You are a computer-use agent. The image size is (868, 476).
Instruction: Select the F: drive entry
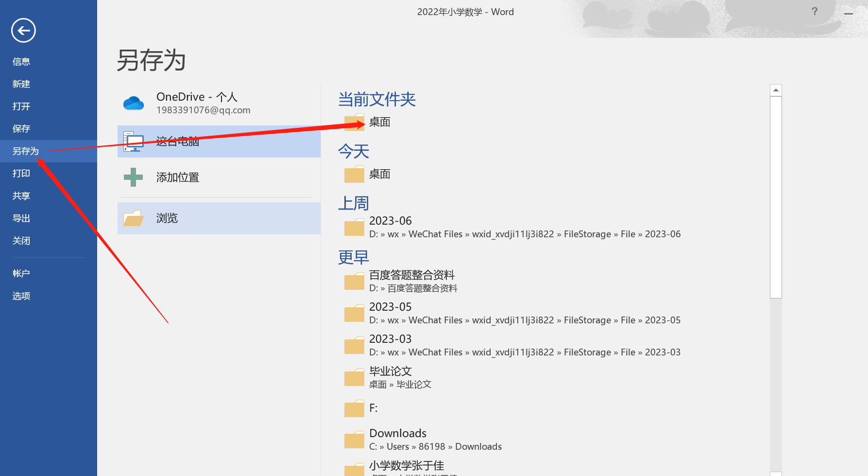[374, 408]
